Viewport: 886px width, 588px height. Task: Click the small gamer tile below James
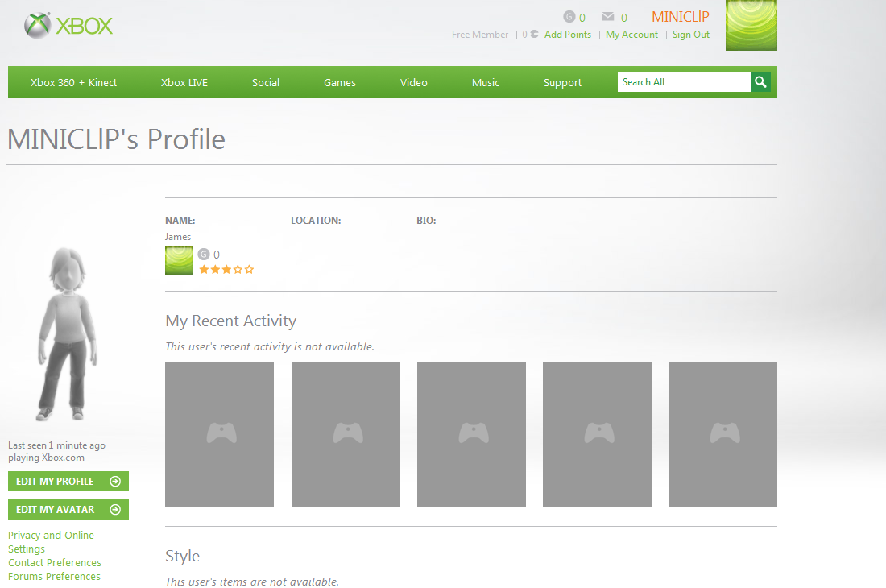[x=179, y=260]
